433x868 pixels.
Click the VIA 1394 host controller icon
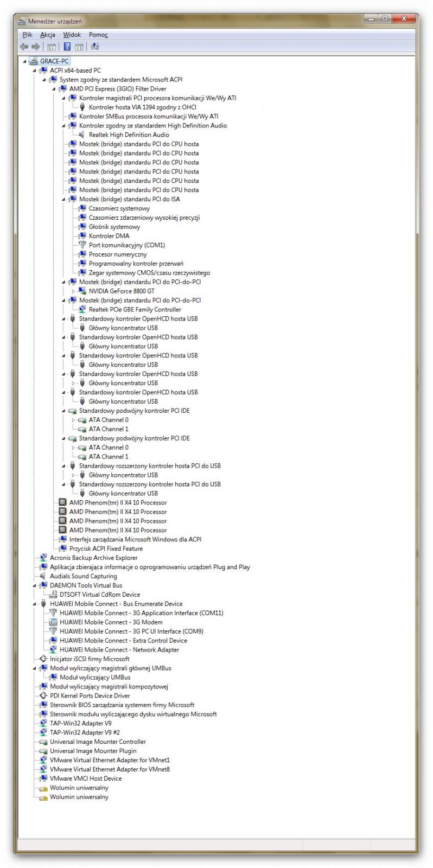tap(82, 107)
